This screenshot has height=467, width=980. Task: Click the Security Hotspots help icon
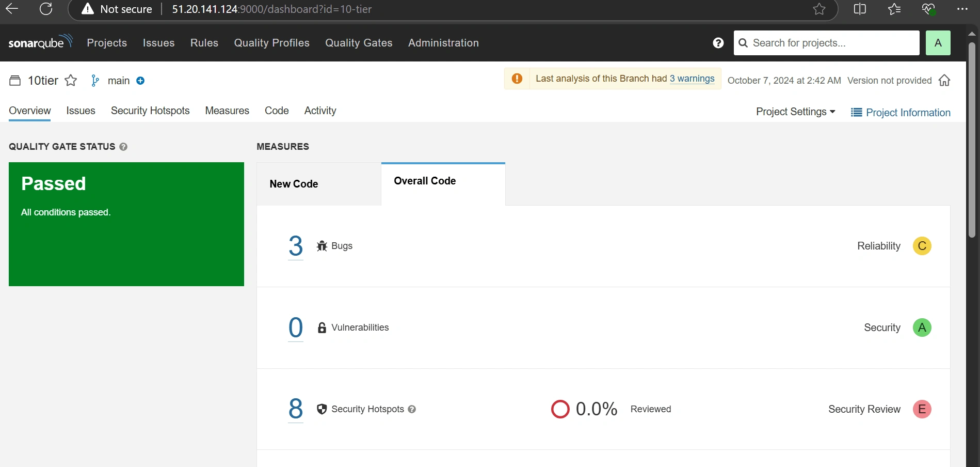pyautogui.click(x=412, y=409)
